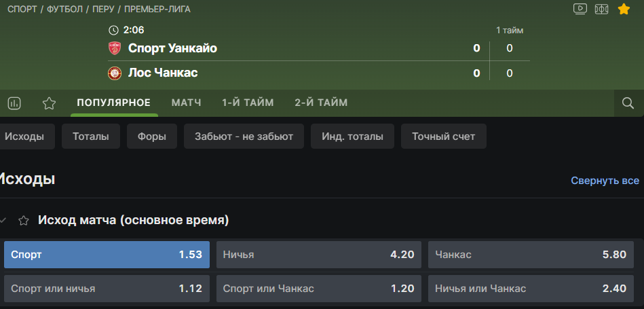644x309 pixels.
Task: Switch to the МАТЧ tab
Action: click(x=187, y=103)
